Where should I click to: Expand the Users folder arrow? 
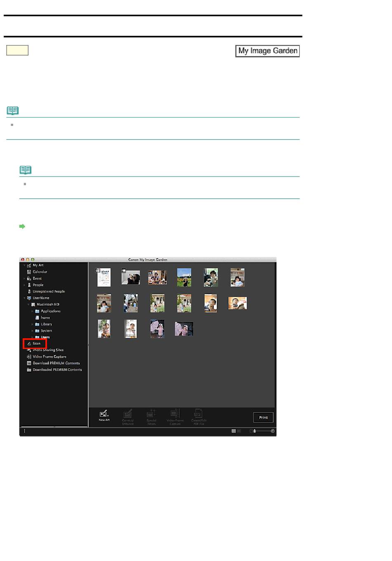click(33, 337)
